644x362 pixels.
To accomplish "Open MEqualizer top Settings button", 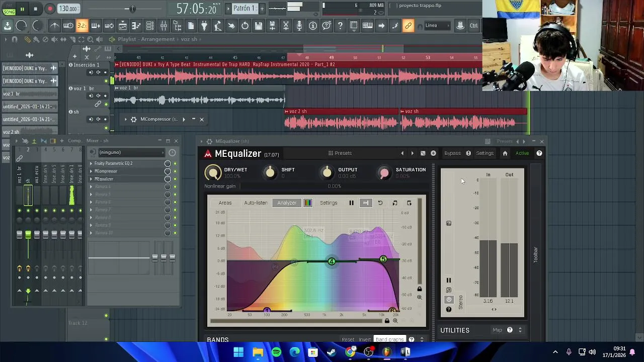I will tap(485, 153).
